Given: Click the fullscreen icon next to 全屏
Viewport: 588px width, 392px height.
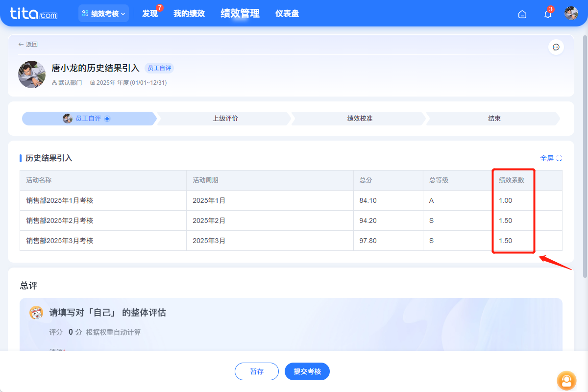Looking at the screenshot, I should coord(559,158).
